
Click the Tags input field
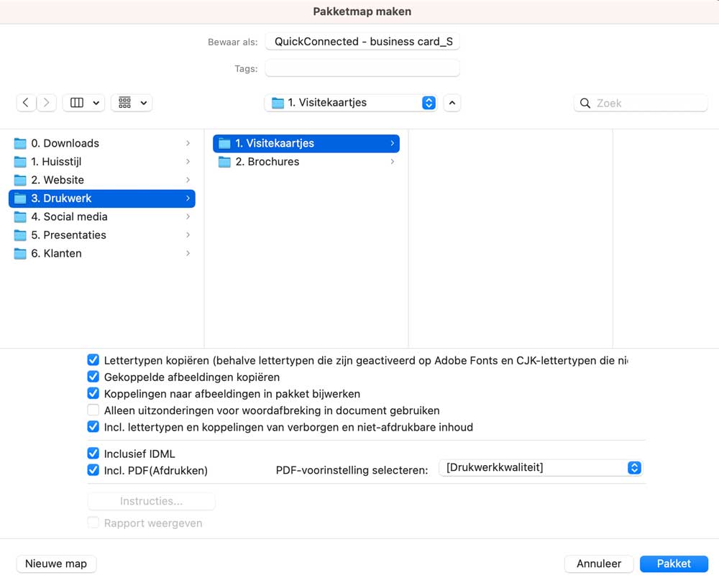pyautogui.click(x=362, y=69)
